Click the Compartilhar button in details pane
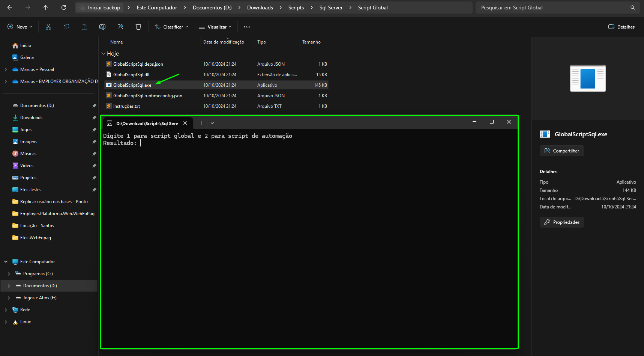 pyautogui.click(x=561, y=151)
